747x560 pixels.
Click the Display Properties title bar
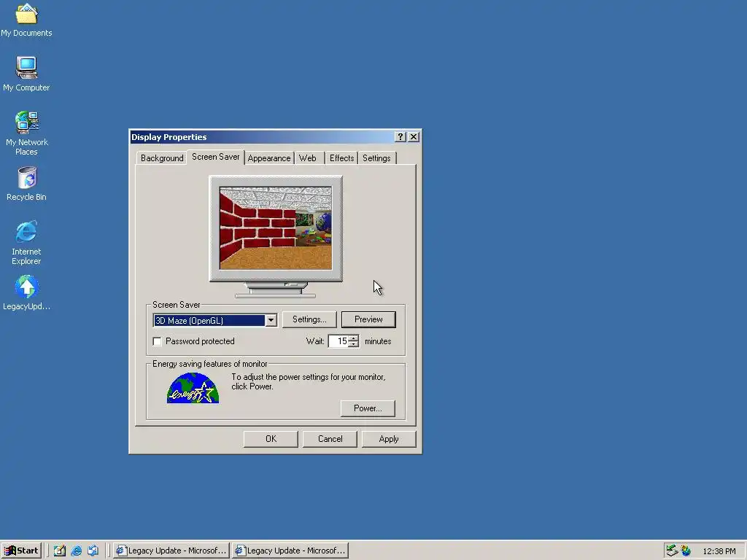[262, 137]
